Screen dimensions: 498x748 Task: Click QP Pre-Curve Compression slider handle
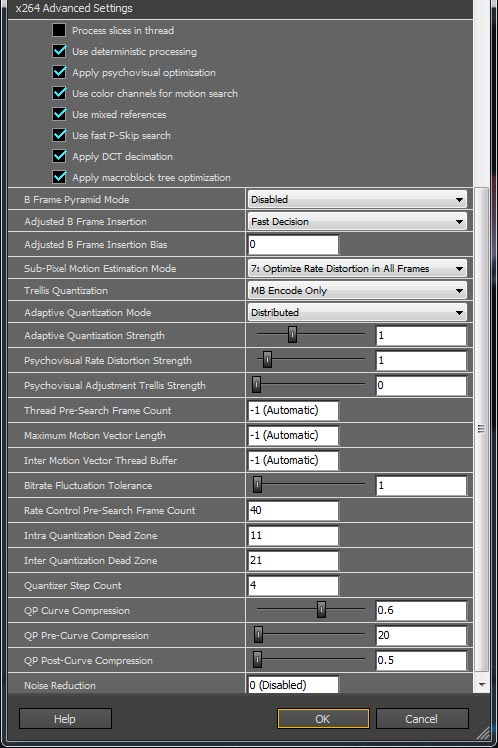258,635
